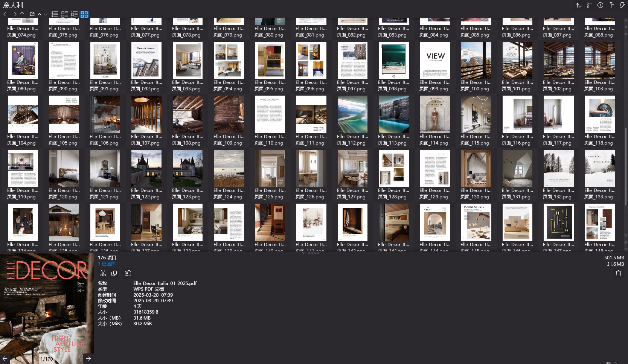Image resolution: width=628 pixels, height=364 pixels.
Task: Click the circled plus New item icon
Action: pyautogui.click(x=600, y=5)
